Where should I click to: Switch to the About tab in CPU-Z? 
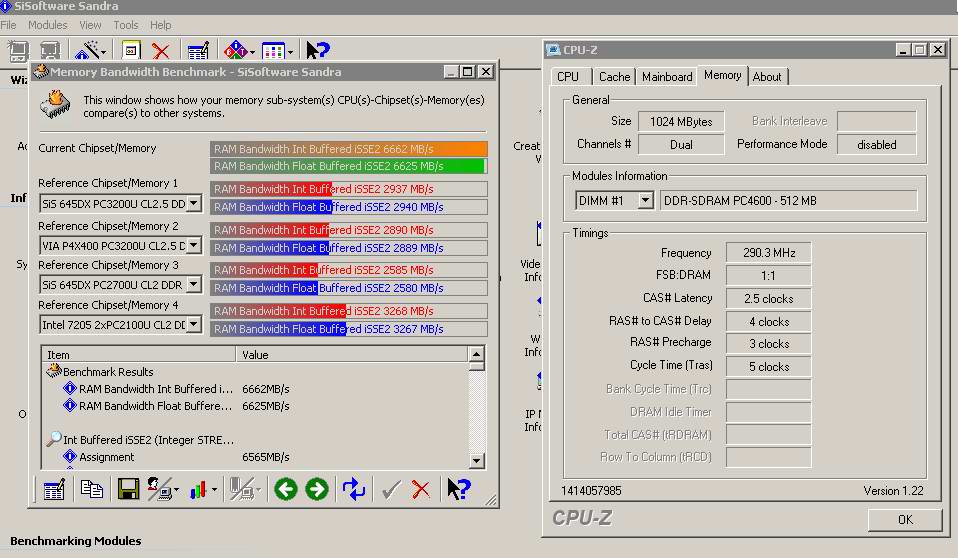(767, 76)
